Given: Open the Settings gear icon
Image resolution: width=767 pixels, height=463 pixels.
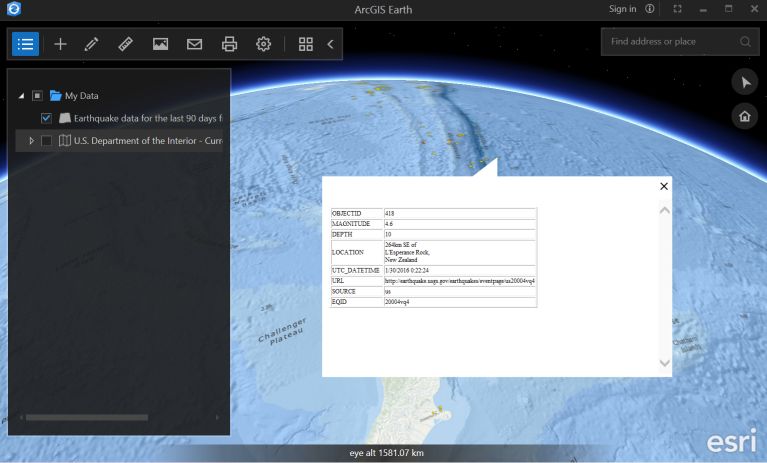Looking at the screenshot, I should [264, 44].
